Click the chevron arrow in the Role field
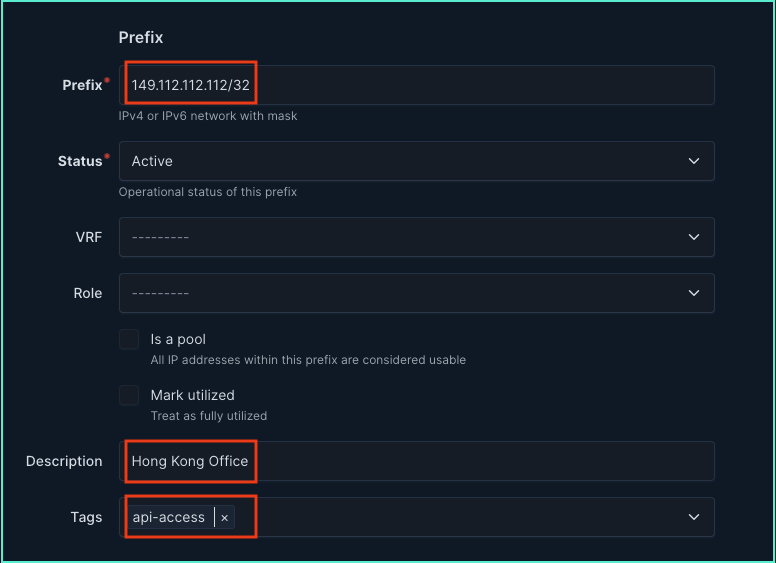Viewport: 776px width, 563px height. point(694,293)
